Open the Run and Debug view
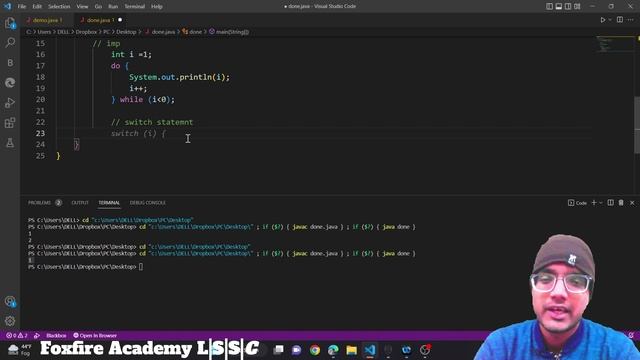 tap(10, 103)
